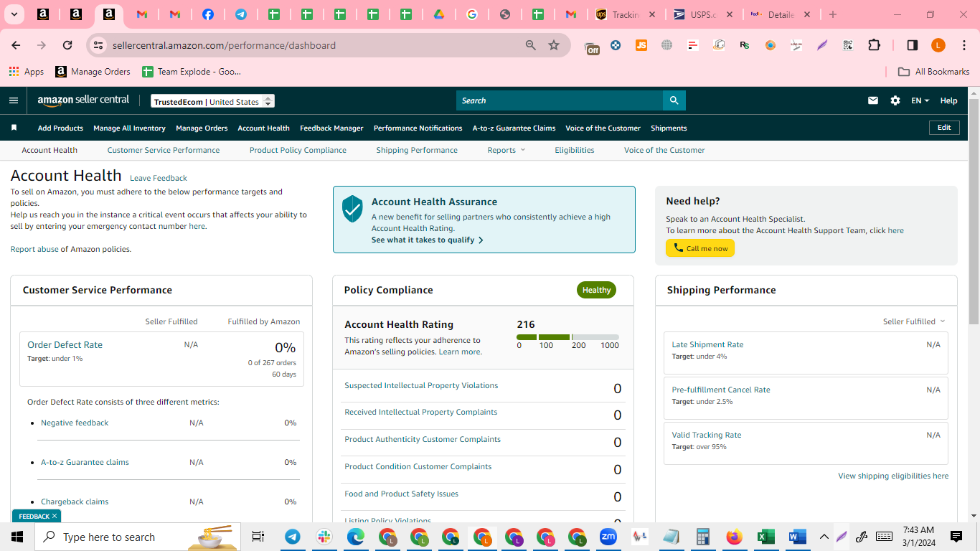Open the Chrome tab search chevron

[x=14, y=14]
